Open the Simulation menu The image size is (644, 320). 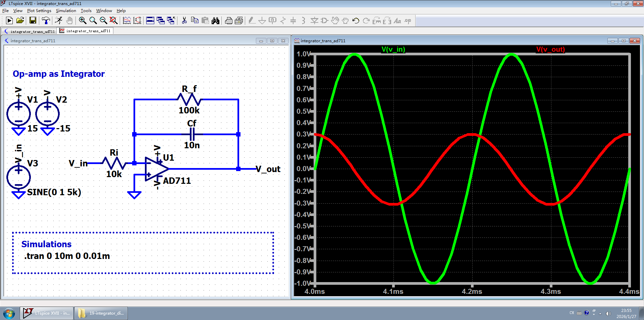(x=66, y=11)
